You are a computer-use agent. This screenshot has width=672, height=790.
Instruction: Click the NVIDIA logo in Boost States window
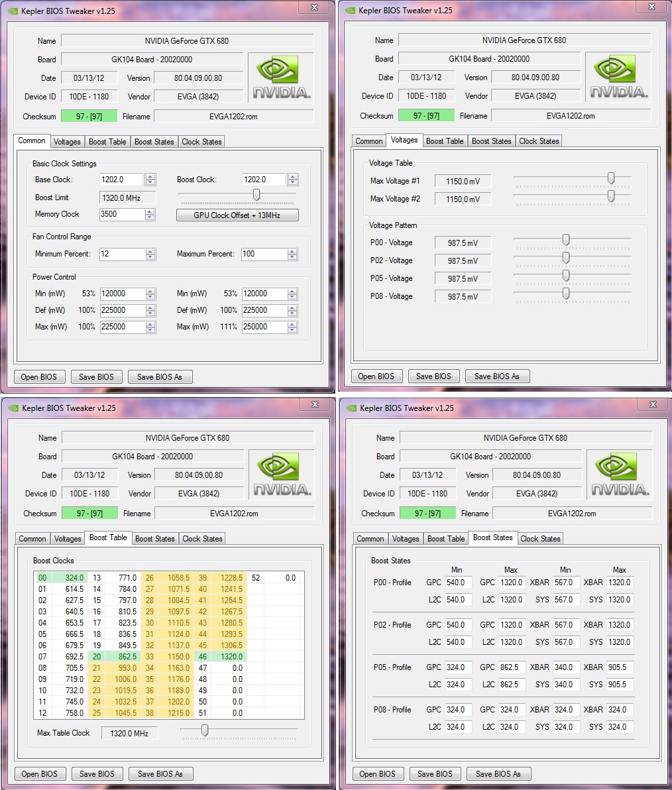pyautogui.click(x=620, y=474)
